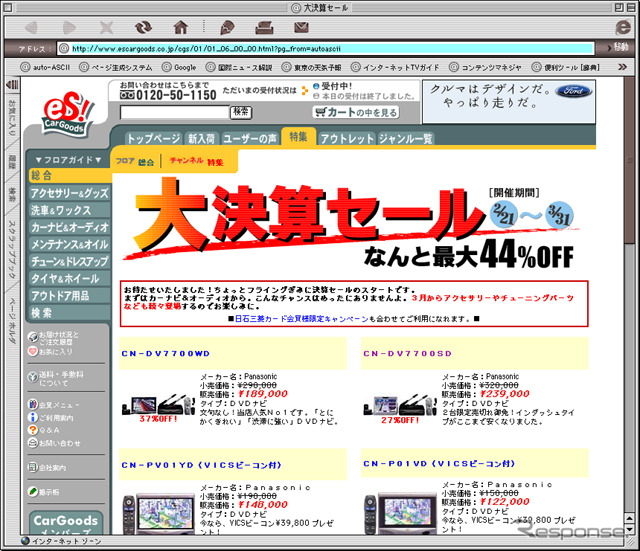Switch to the トップページ tab
The height and width of the screenshot is (551, 640).
[153, 139]
